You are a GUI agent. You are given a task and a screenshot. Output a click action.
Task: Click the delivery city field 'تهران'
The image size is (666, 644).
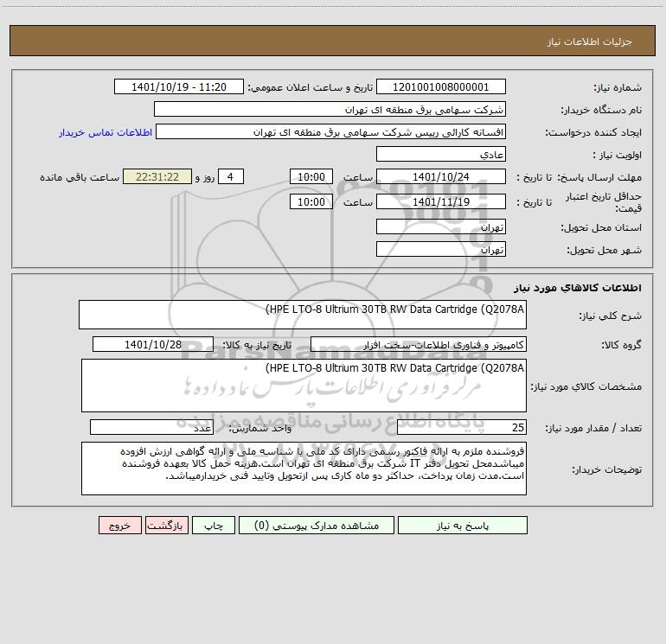[x=441, y=249]
